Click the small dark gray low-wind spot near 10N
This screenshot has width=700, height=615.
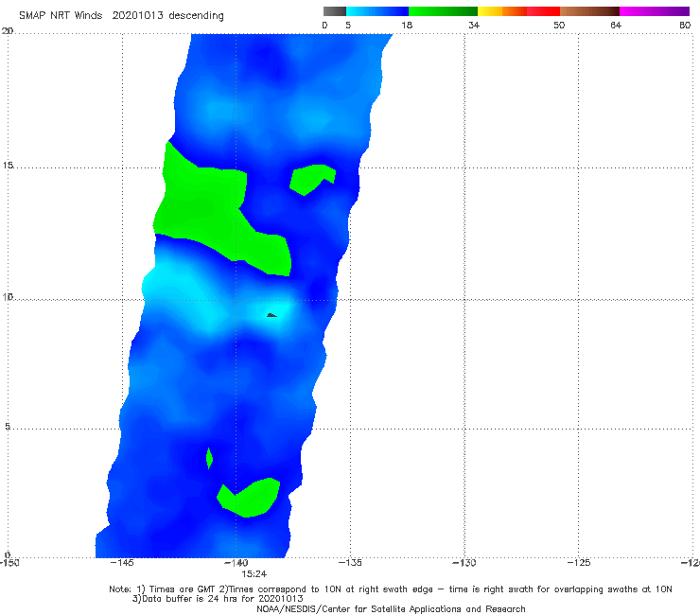pyautogui.click(x=271, y=315)
